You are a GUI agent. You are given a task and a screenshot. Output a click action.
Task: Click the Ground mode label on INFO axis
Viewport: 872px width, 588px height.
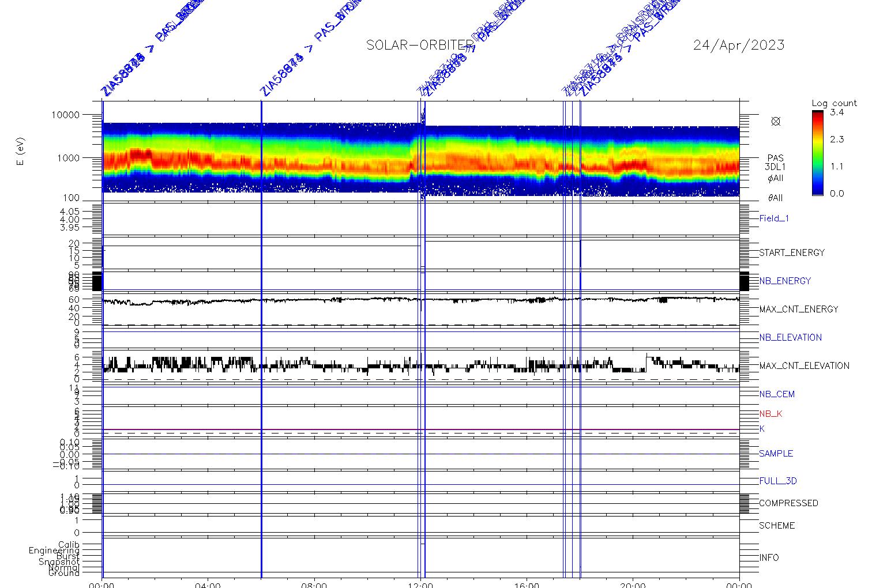[64, 573]
